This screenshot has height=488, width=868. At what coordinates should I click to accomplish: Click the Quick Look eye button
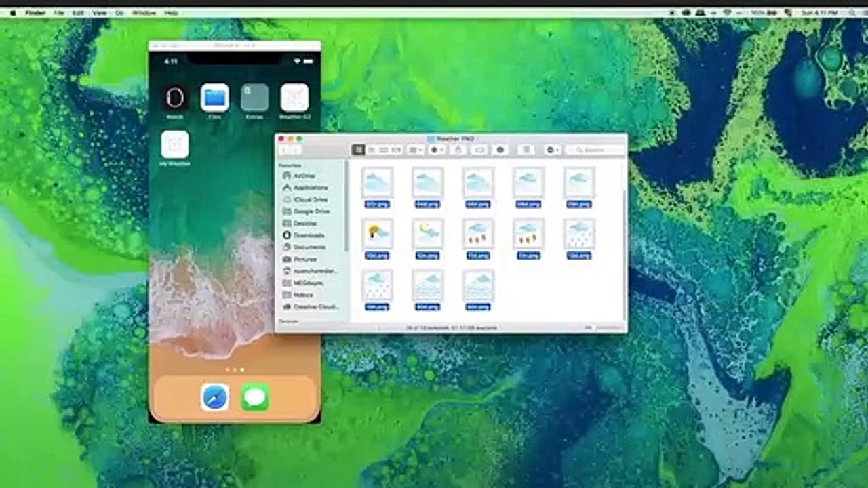[x=500, y=150]
